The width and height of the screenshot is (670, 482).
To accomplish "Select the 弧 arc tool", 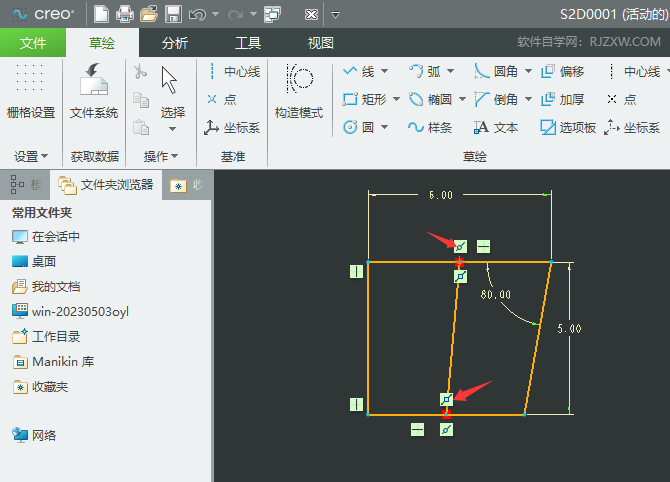I will click(425, 71).
